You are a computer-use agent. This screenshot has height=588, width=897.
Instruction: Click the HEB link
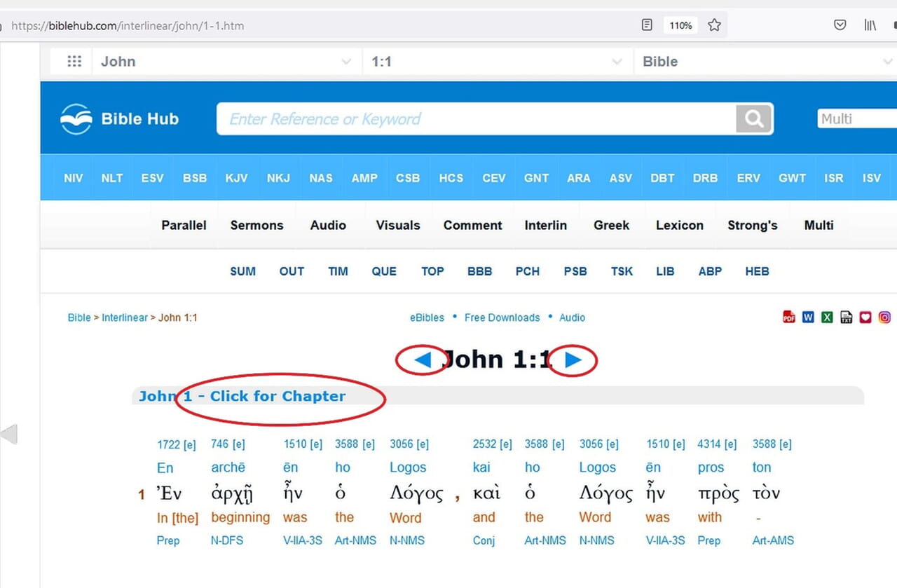coord(757,271)
